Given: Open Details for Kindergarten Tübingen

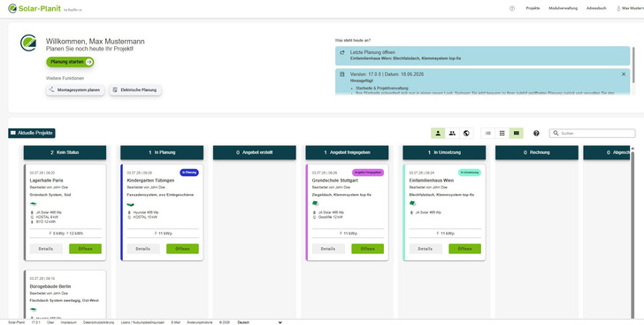Looking at the screenshot, I should (143, 249).
